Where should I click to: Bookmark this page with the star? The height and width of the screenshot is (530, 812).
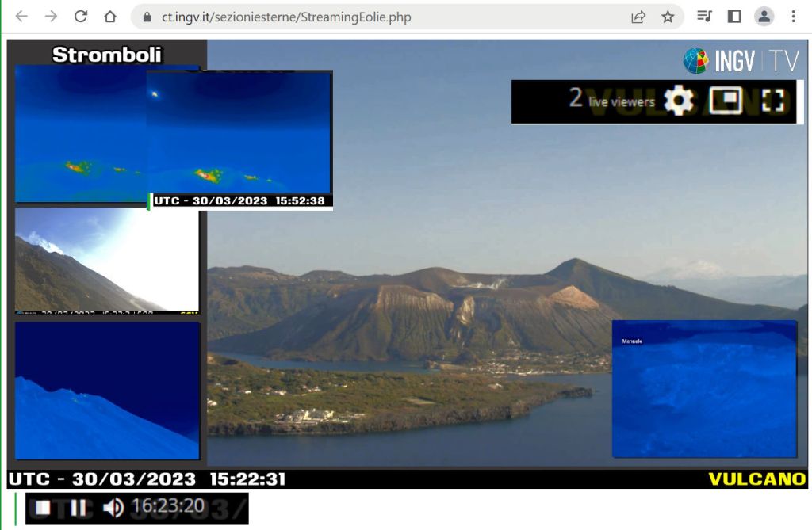click(x=668, y=17)
